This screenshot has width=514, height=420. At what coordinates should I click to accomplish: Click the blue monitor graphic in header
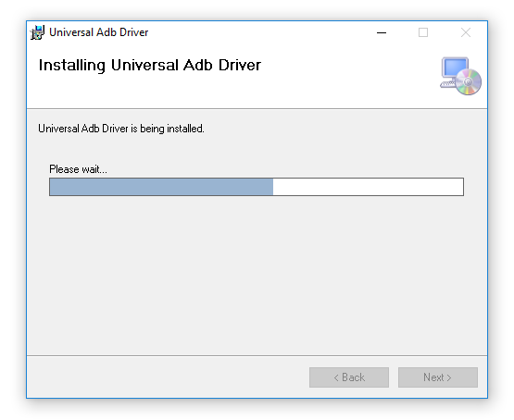[455, 68]
